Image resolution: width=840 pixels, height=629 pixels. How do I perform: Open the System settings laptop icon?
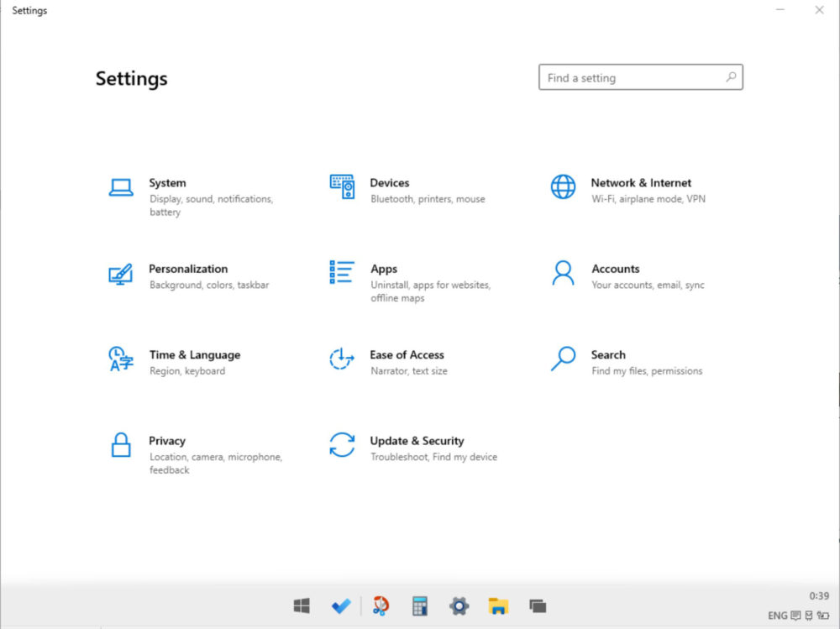point(121,187)
